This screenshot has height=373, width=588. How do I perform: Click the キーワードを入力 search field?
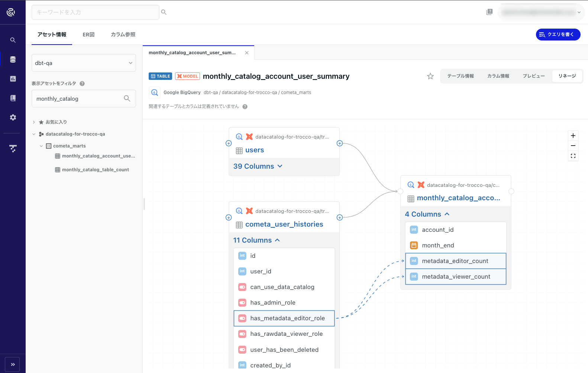pyautogui.click(x=96, y=12)
